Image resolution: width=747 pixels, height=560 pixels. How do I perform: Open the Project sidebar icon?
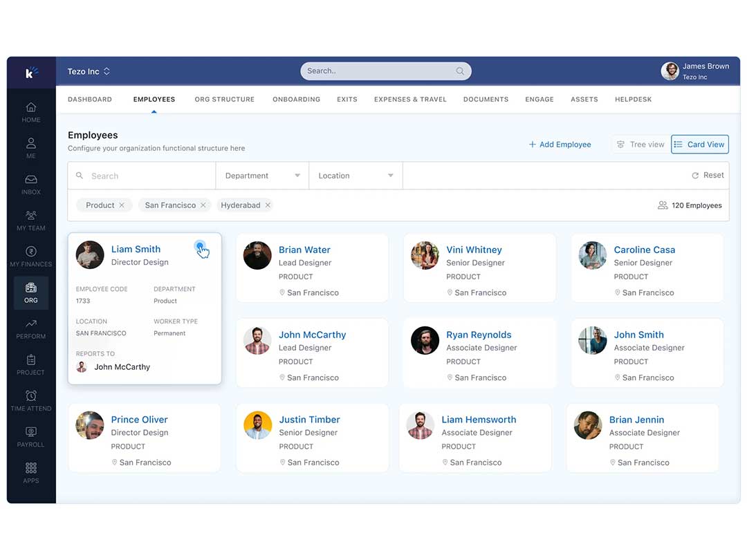pyautogui.click(x=31, y=365)
